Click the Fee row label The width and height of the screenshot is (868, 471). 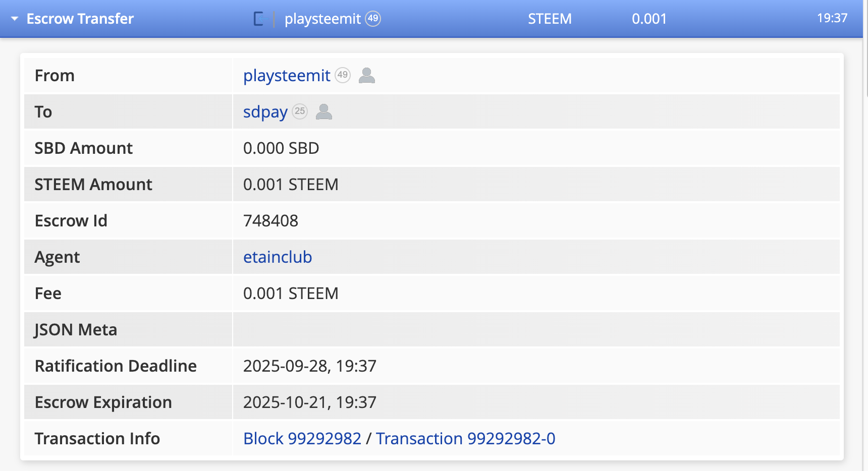pos(48,293)
